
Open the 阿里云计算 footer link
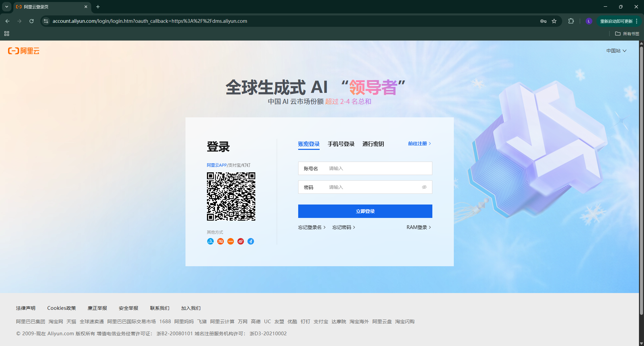point(222,322)
